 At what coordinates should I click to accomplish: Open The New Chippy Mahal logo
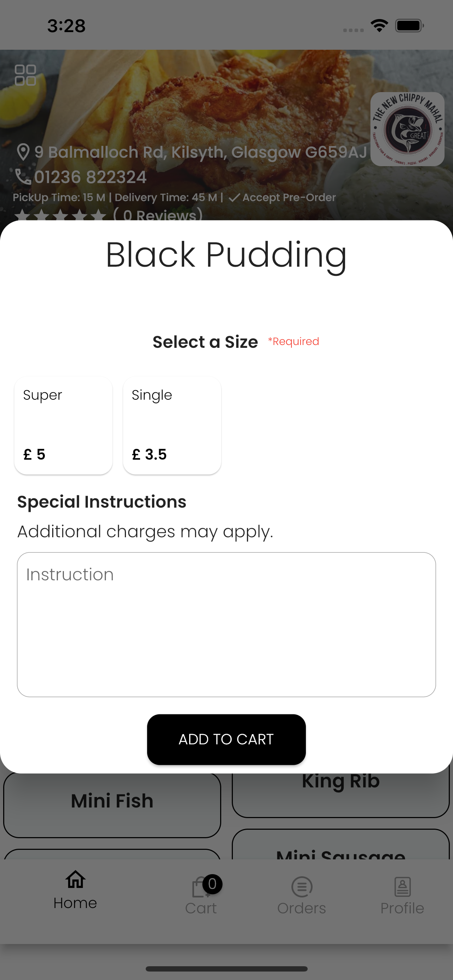point(407,129)
